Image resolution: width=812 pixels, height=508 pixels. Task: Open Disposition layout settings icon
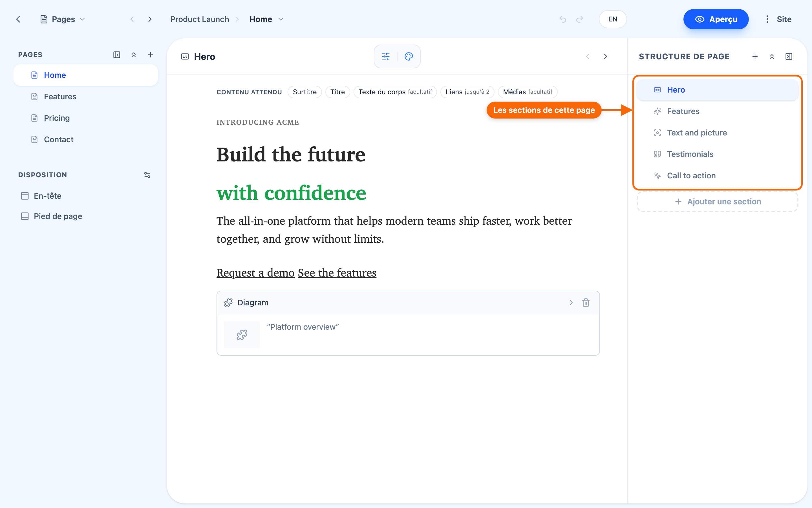click(147, 175)
